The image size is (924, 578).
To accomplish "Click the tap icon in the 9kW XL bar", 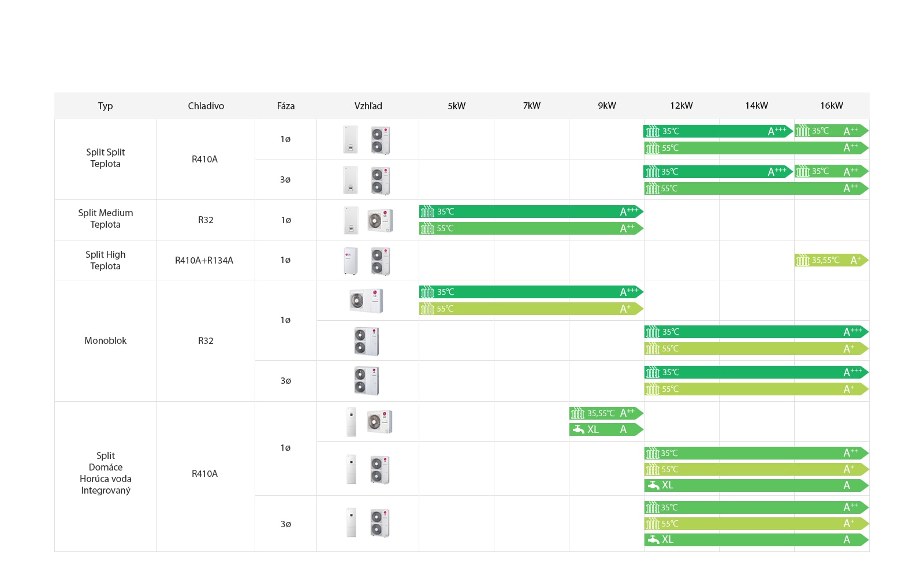I will click(579, 429).
